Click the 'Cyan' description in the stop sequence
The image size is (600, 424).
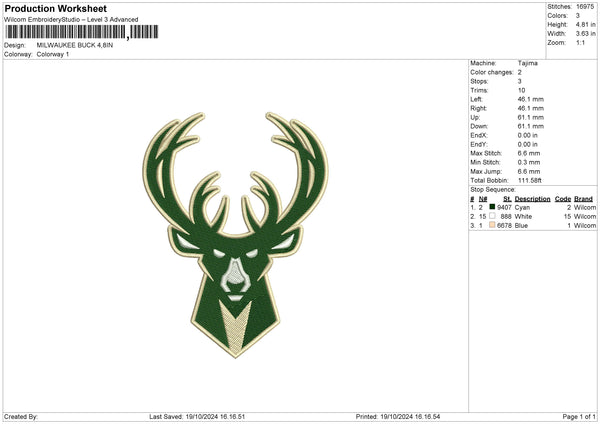click(x=522, y=207)
